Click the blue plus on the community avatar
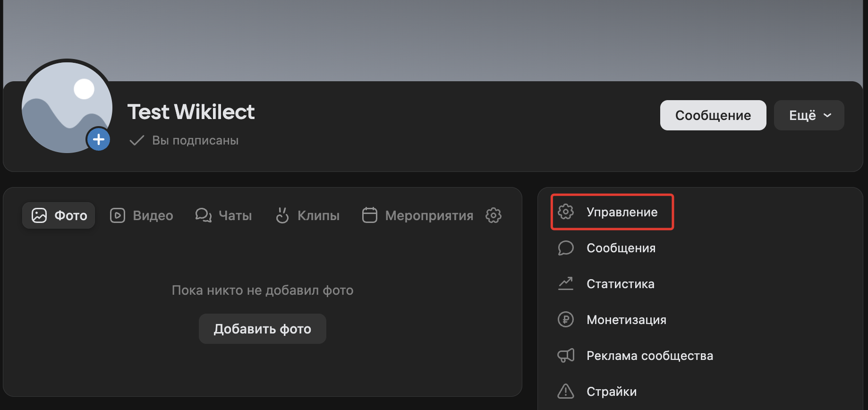Image resolution: width=868 pixels, height=410 pixels. click(x=98, y=139)
